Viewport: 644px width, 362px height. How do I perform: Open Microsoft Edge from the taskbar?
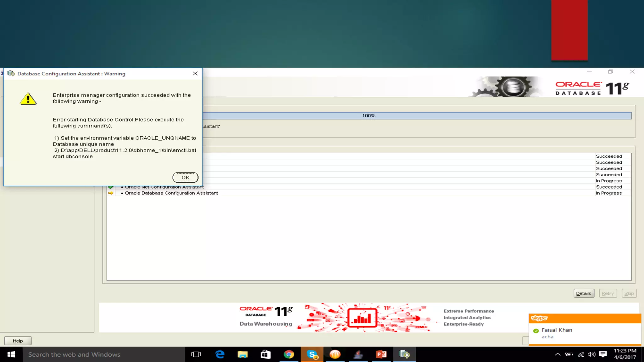tap(219, 354)
